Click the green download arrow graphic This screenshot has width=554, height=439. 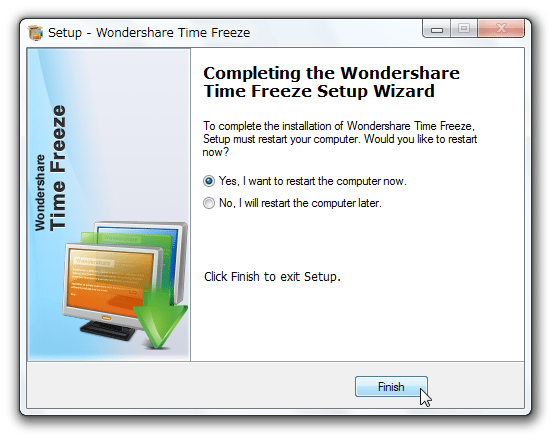tap(161, 315)
